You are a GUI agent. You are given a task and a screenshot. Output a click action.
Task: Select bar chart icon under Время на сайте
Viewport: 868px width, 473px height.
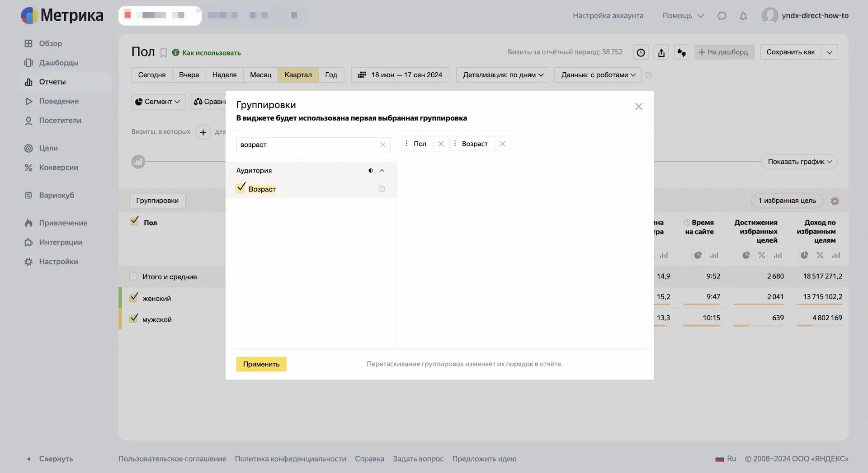(714, 255)
